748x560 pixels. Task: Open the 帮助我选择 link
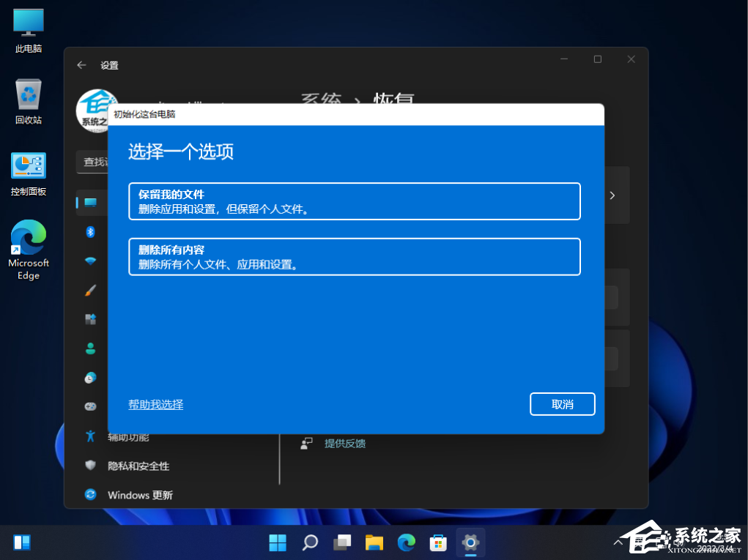point(155,403)
